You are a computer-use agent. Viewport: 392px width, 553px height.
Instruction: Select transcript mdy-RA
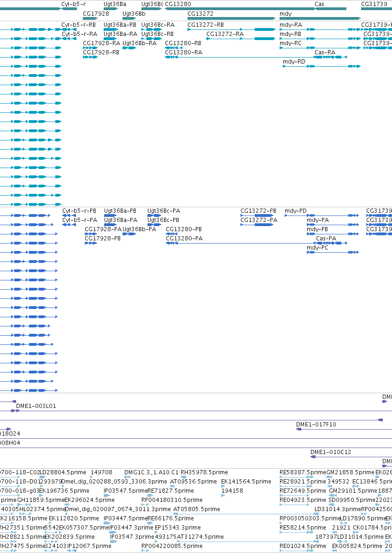click(291, 24)
